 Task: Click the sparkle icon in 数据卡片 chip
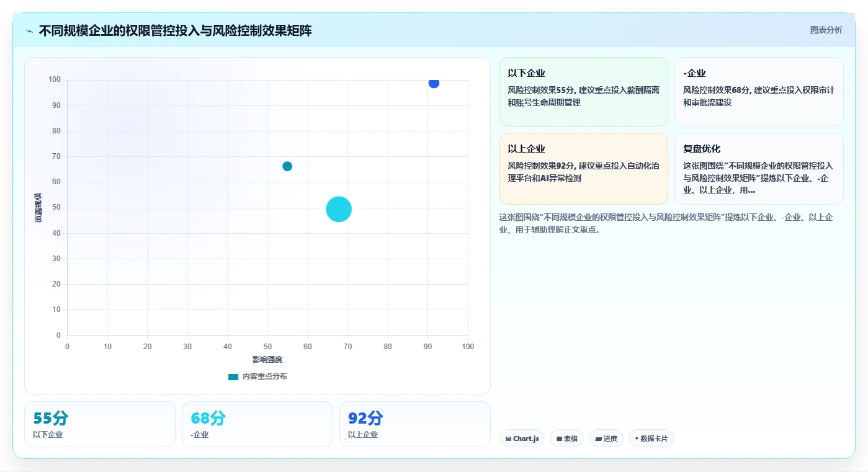pyautogui.click(x=637, y=439)
